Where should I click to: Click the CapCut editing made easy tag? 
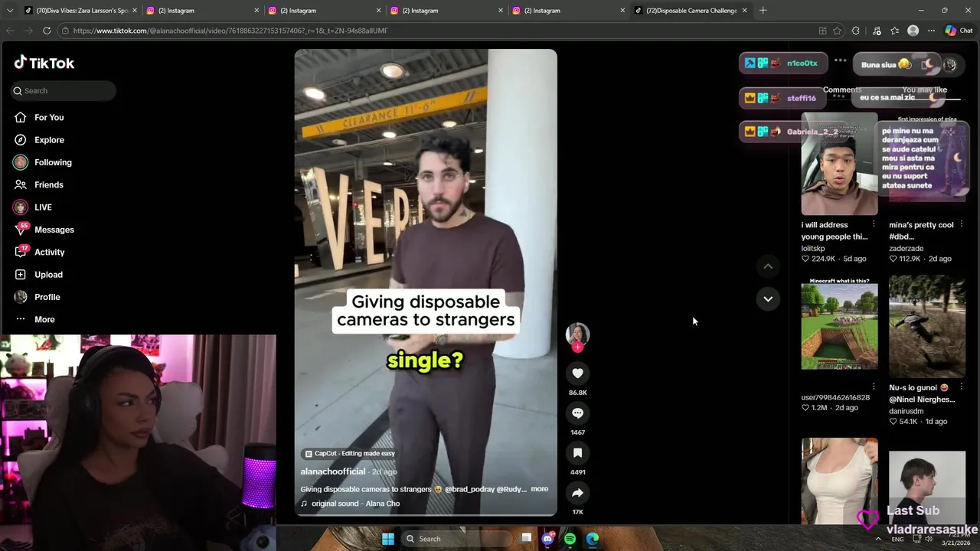coord(350,453)
